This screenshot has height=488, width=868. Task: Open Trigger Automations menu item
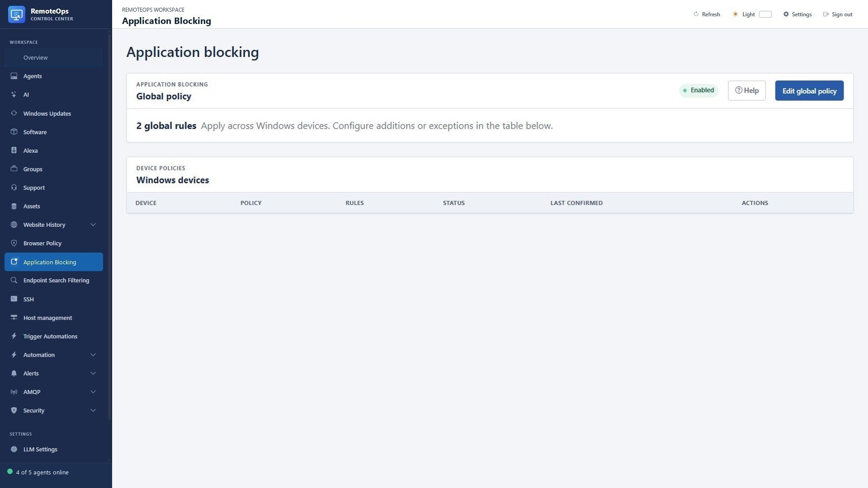point(54,336)
